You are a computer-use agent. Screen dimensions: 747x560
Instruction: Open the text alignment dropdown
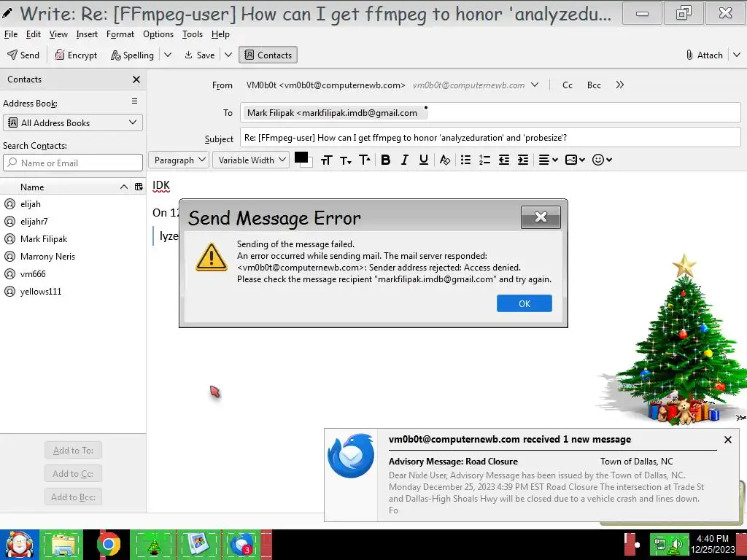pos(548,160)
